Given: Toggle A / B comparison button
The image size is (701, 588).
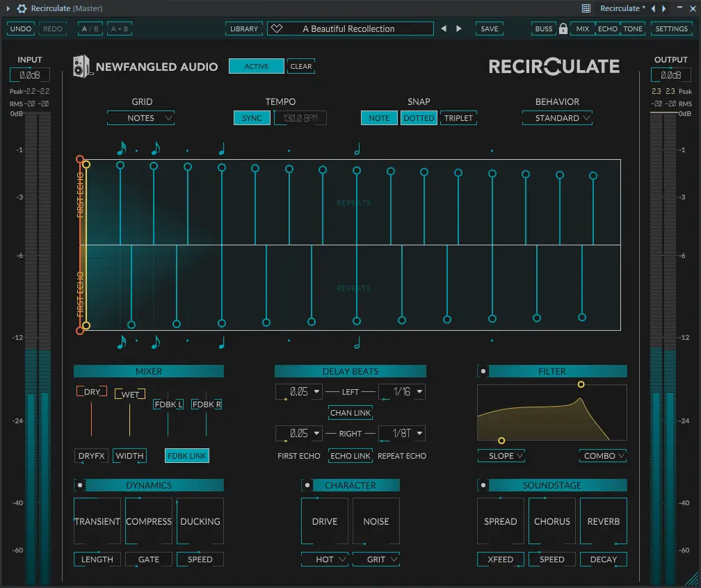Looking at the screenshot, I should (x=90, y=28).
